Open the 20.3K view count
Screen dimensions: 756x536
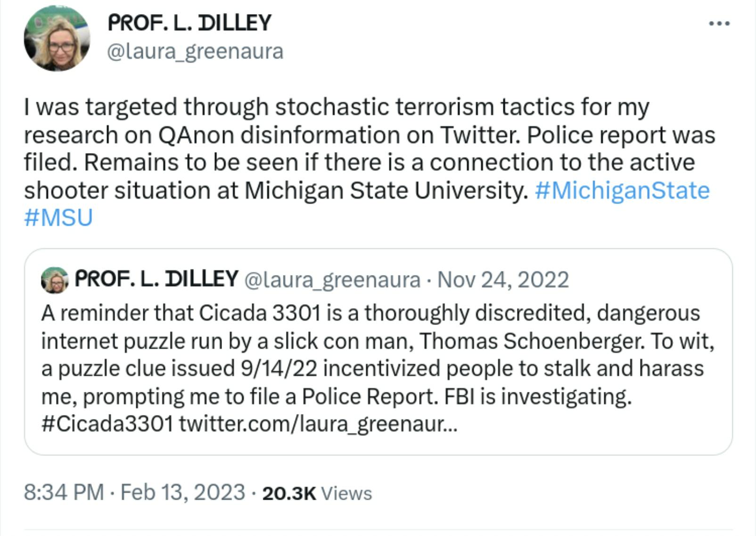pos(289,493)
